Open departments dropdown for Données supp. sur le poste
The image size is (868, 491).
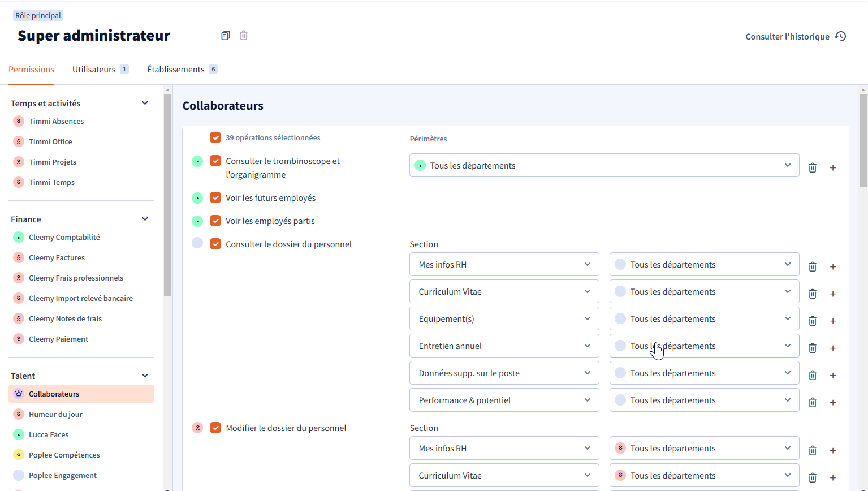(x=704, y=373)
